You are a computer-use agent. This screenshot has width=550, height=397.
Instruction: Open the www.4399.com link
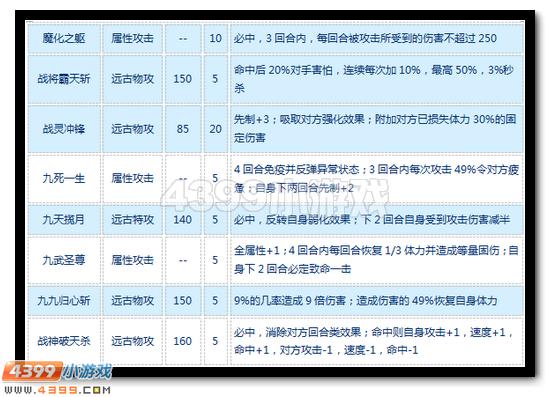[x=57, y=390]
